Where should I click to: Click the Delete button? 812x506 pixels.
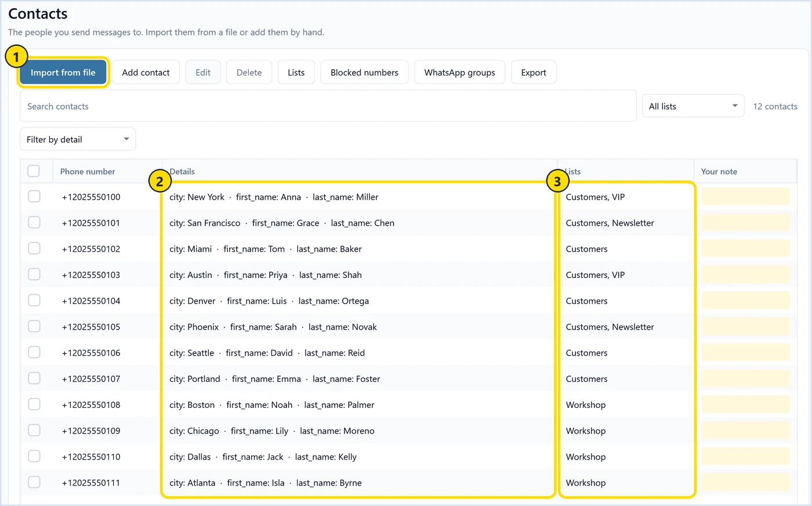pyautogui.click(x=249, y=73)
